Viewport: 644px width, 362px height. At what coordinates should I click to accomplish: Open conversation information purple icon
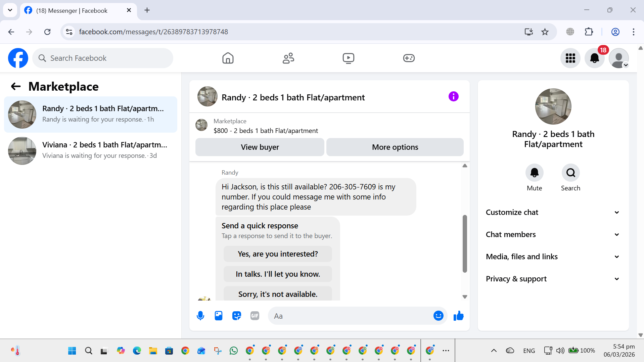453,97
